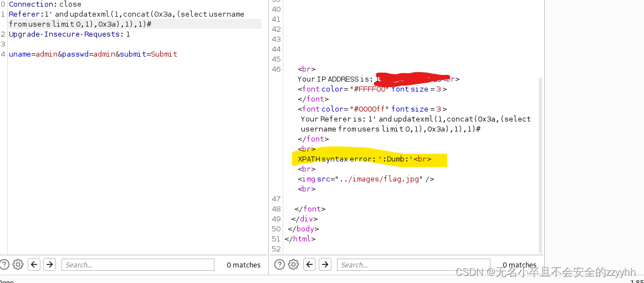
Task: Open help in the response panel footer
Action: [279, 264]
